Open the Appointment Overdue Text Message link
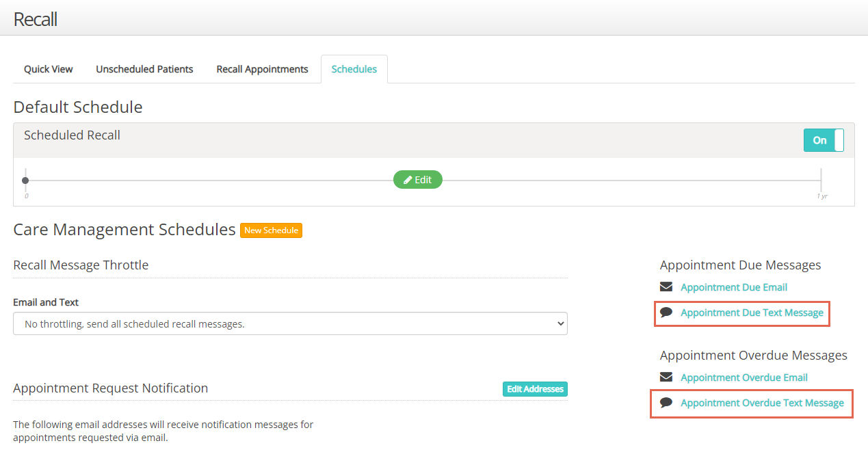 tap(762, 403)
